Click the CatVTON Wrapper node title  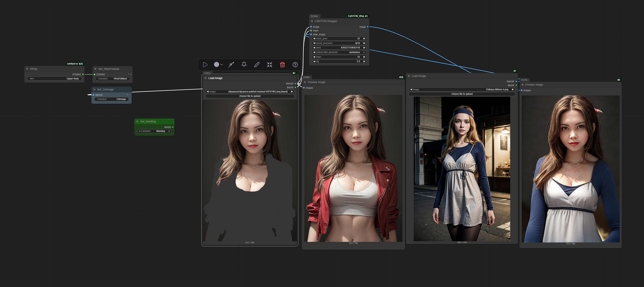(326, 21)
